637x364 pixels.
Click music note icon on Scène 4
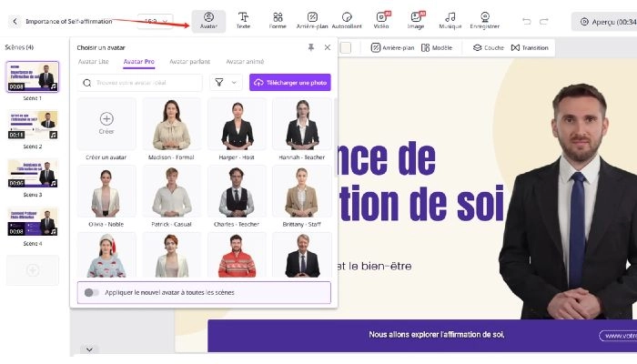pyautogui.click(x=54, y=231)
